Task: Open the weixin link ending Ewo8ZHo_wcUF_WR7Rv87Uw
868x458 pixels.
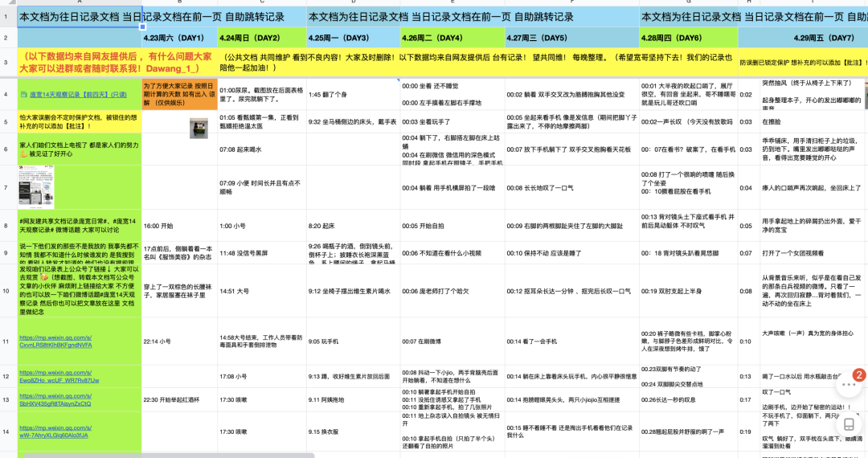Action: [59, 377]
